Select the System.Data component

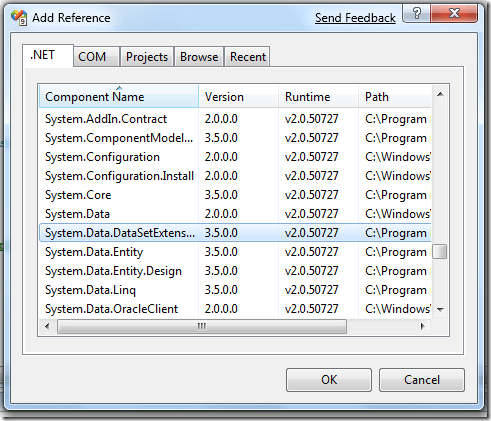235,214
